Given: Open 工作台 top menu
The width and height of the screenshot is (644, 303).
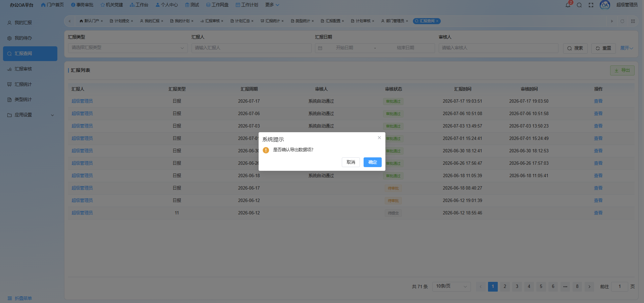Looking at the screenshot, I should [x=139, y=5].
